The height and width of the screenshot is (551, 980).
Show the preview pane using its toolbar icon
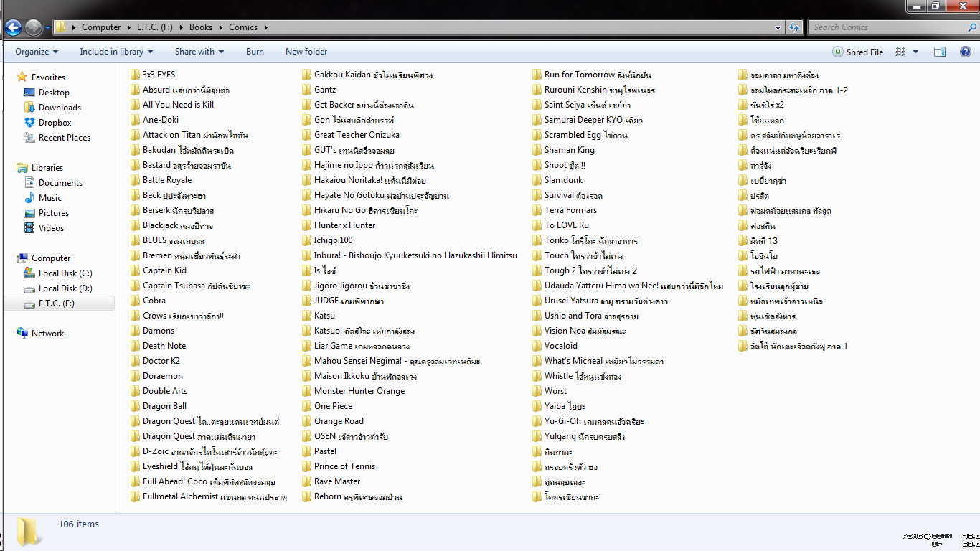pyautogui.click(x=940, y=52)
